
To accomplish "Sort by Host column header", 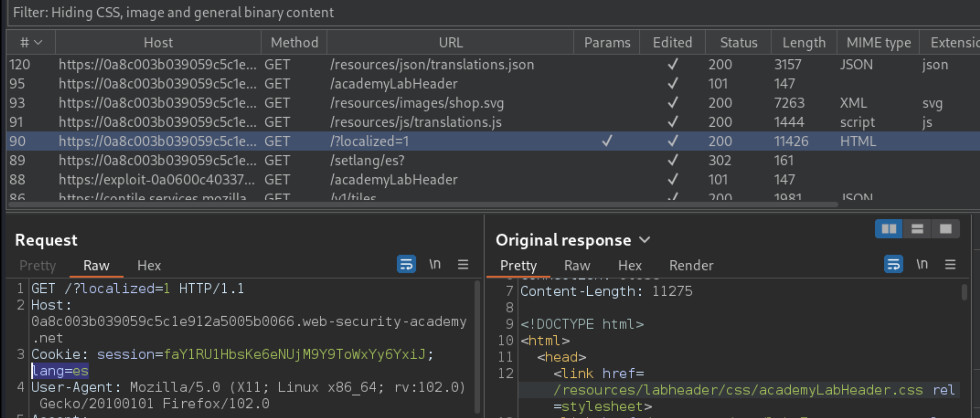I will coord(158,43).
